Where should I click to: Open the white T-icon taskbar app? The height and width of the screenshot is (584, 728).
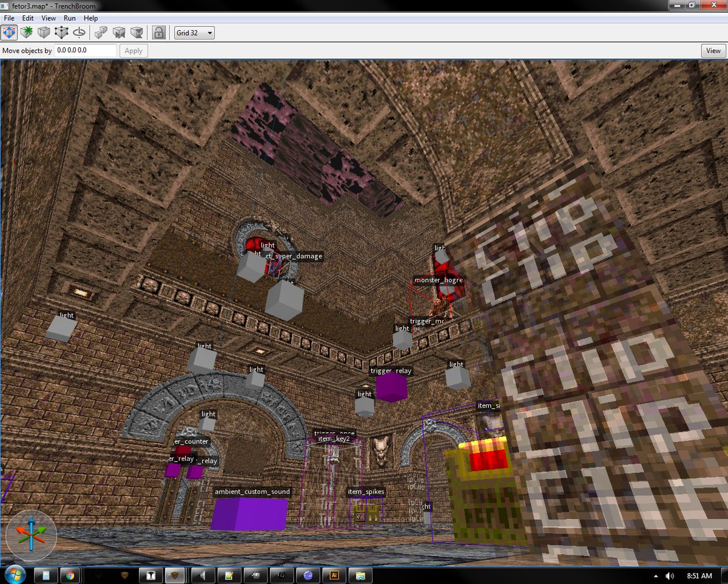(150, 575)
